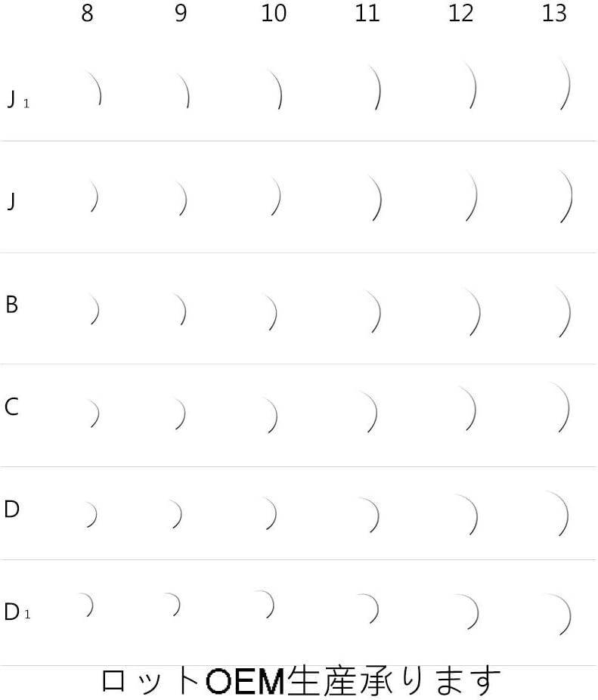Click the column header number 8

[x=87, y=14]
